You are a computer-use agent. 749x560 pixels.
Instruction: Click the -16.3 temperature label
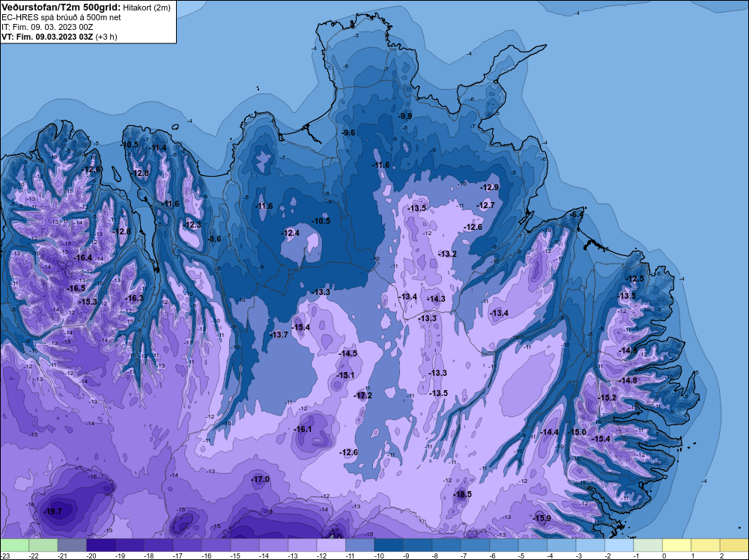[134, 298]
